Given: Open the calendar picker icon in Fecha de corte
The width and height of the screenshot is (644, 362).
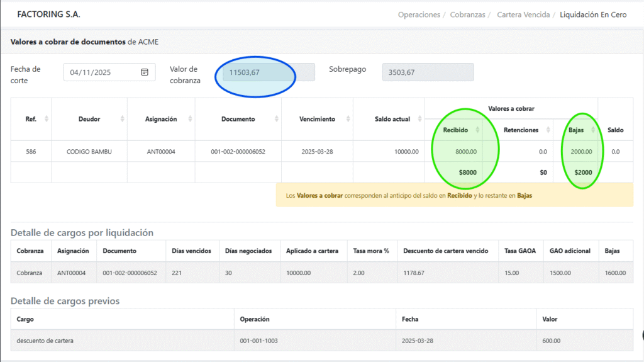Looking at the screenshot, I should 145,72.
